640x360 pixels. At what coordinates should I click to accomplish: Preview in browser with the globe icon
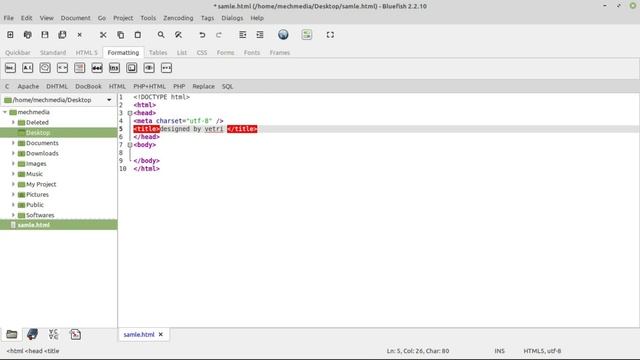point(283,35)
